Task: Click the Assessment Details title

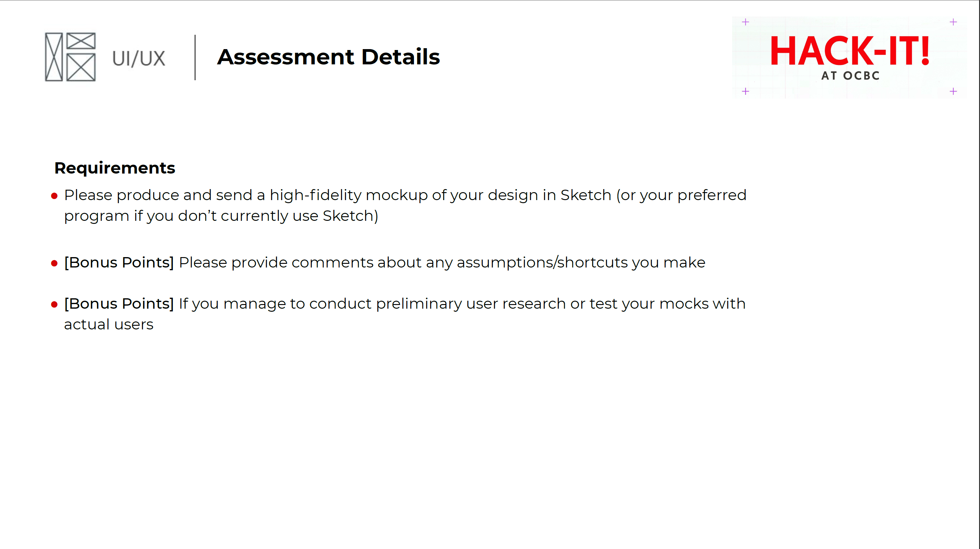Action: click(329, 57)
